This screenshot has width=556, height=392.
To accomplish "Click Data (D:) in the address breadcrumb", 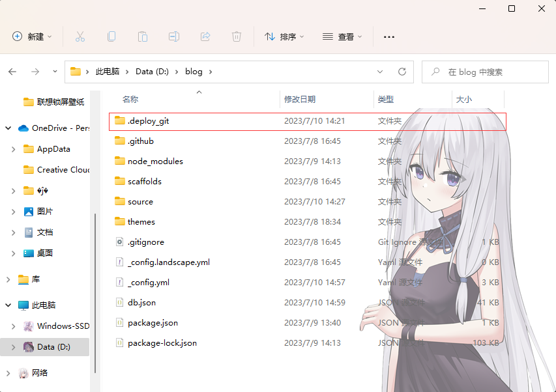I will pos(152,72).
